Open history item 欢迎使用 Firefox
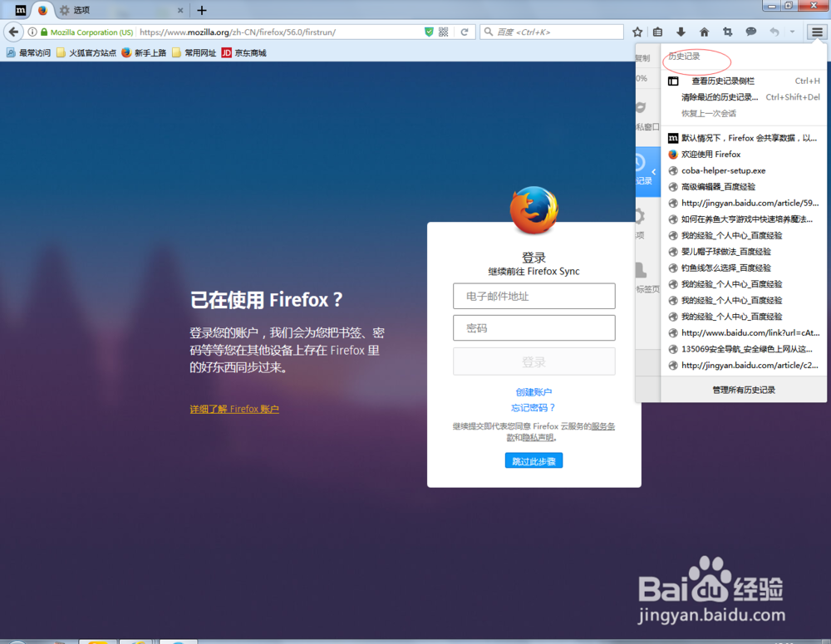This screenshot has height=644, width=831. tap(744, 155)
